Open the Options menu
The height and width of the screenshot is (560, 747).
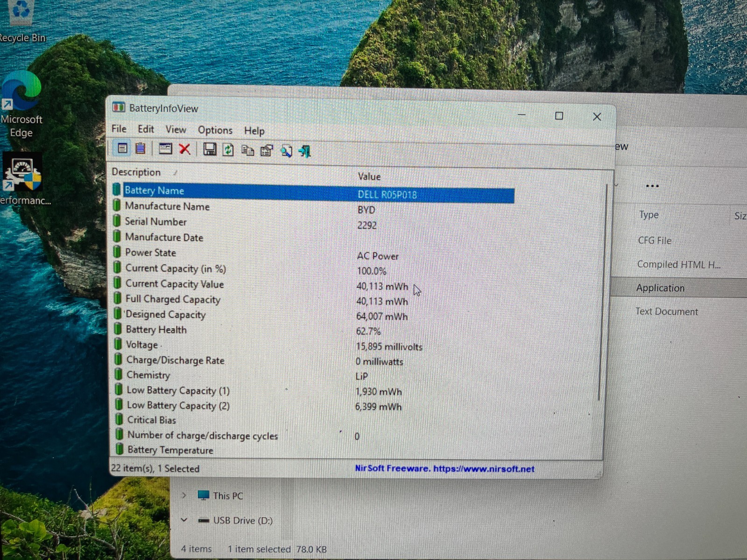click(215, 130)
